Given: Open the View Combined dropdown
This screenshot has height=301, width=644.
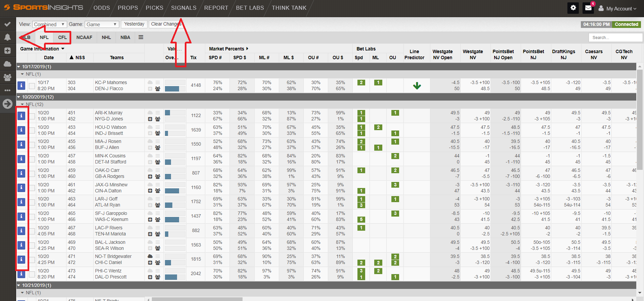Looking at the screenshot, I should [x=49, y=25].
